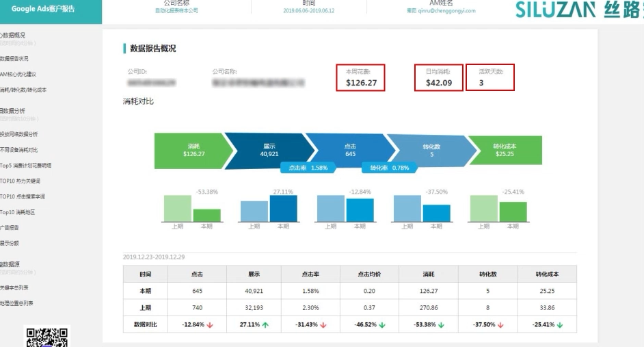Screen dimensions: 644x347
Task: Click the 数据对比 row label in the table
Action: pyautogui.click(x=146, y=325)
